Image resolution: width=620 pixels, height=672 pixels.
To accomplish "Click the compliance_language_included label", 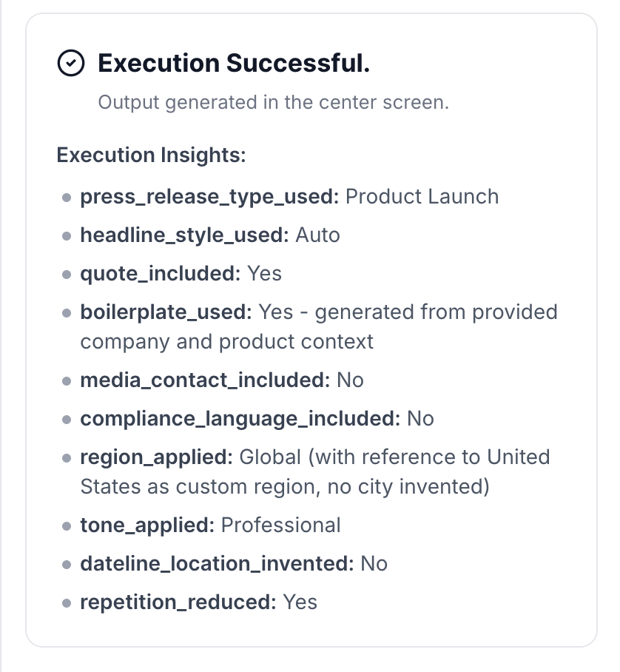I will pyautogui.click(x=240, y=419).
